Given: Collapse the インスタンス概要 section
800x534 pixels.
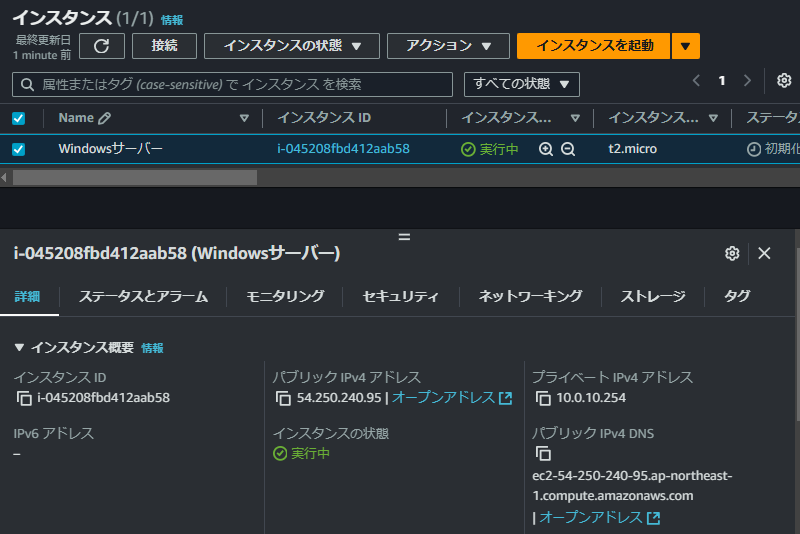Looking at the screenshot, I should (x=19, y=348).
